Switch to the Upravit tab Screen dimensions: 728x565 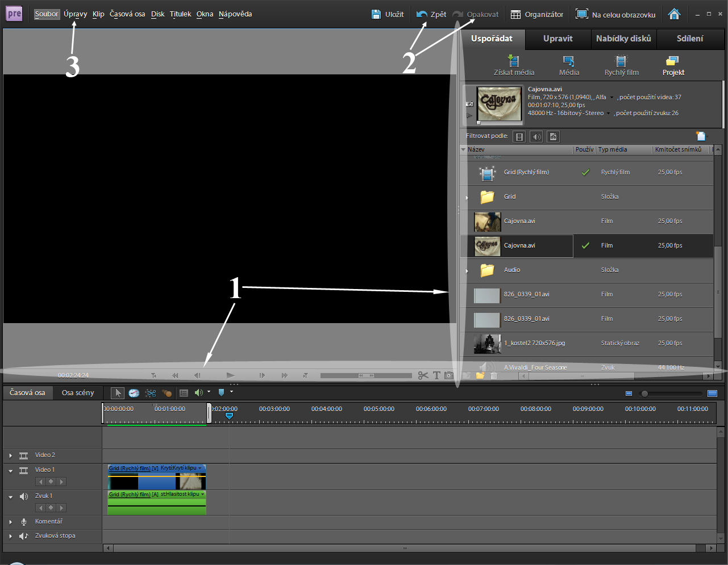[x=558, y=39]
